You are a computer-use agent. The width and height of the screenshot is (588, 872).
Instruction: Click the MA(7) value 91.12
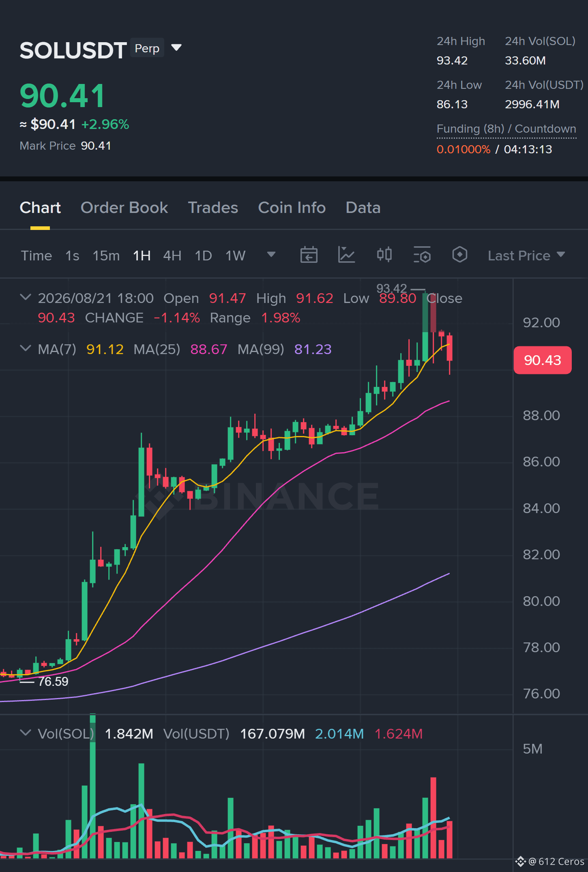(105, 349)
